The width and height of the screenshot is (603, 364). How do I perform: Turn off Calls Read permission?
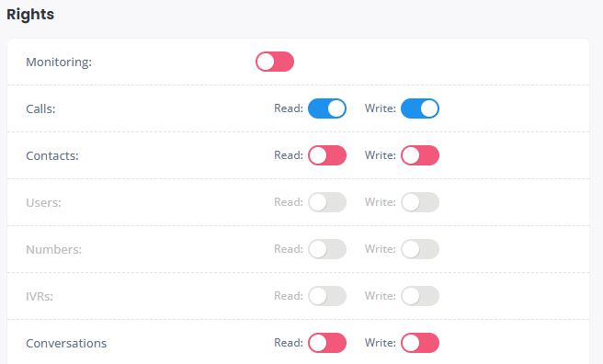pyautogui.click(x=327, y=108)
